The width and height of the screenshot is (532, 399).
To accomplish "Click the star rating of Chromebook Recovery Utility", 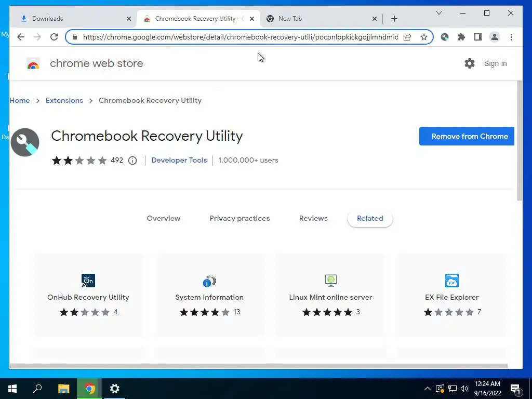I will (x=79, y=161).
